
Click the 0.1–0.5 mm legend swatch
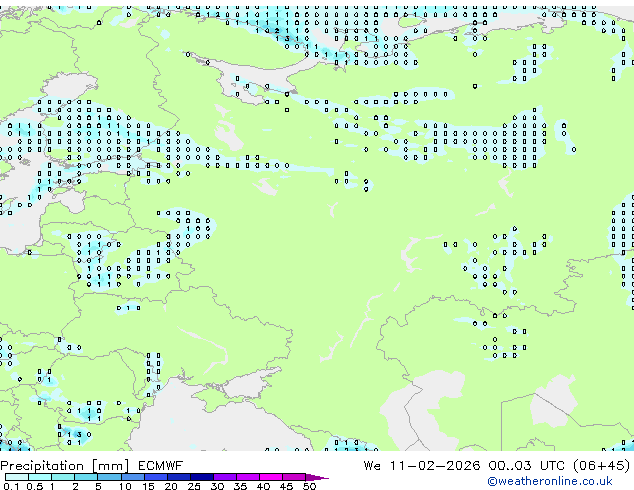pos(17,477)
